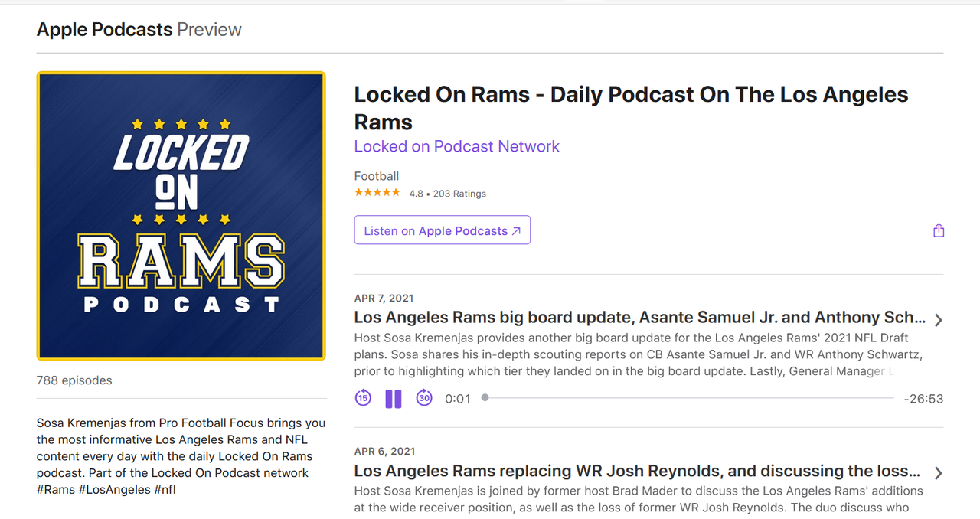Viewport: 980px width, 519px height.
Task: Expand the Apr 7 big board update episode
Action: [x=939, y=320]
